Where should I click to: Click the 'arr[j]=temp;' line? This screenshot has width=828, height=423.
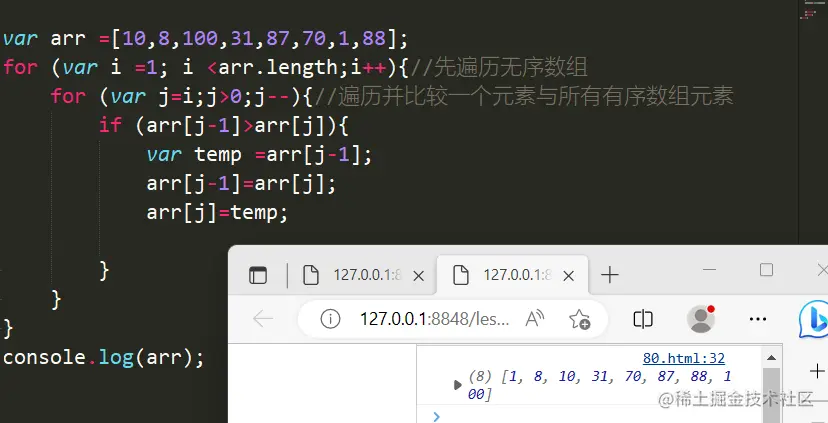coord(217,213)
